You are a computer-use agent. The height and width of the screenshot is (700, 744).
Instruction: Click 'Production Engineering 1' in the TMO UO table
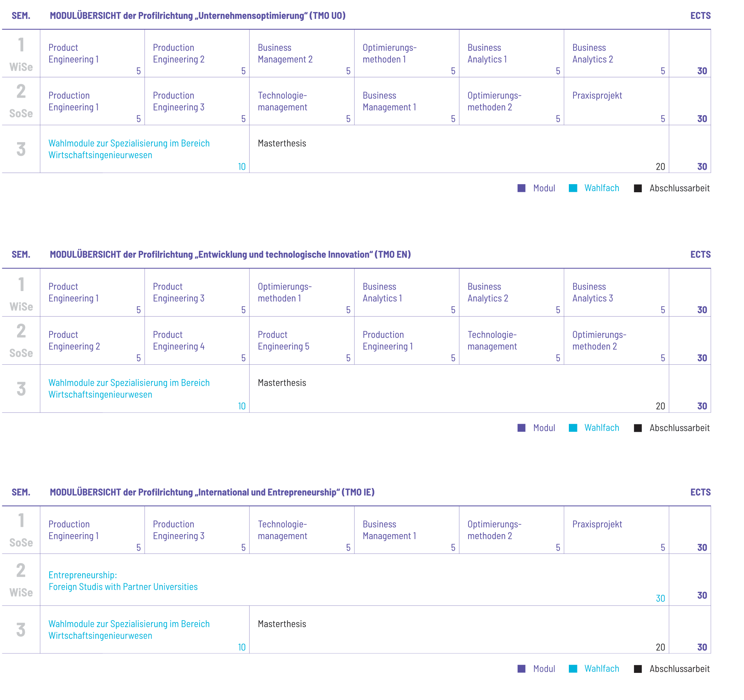coord(74,101)
